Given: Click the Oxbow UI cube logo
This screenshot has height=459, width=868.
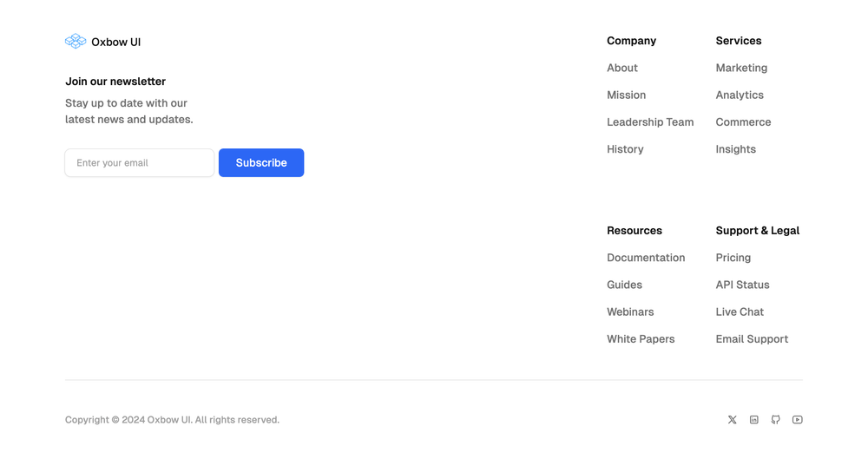Looking at the screenshot, I should (76, 42).
